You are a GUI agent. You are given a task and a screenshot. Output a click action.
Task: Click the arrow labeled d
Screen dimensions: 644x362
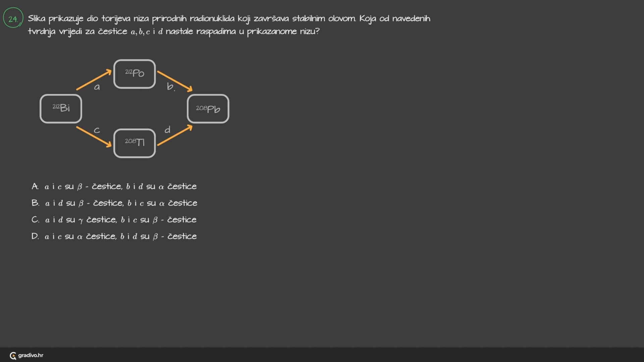click(175, 135)
